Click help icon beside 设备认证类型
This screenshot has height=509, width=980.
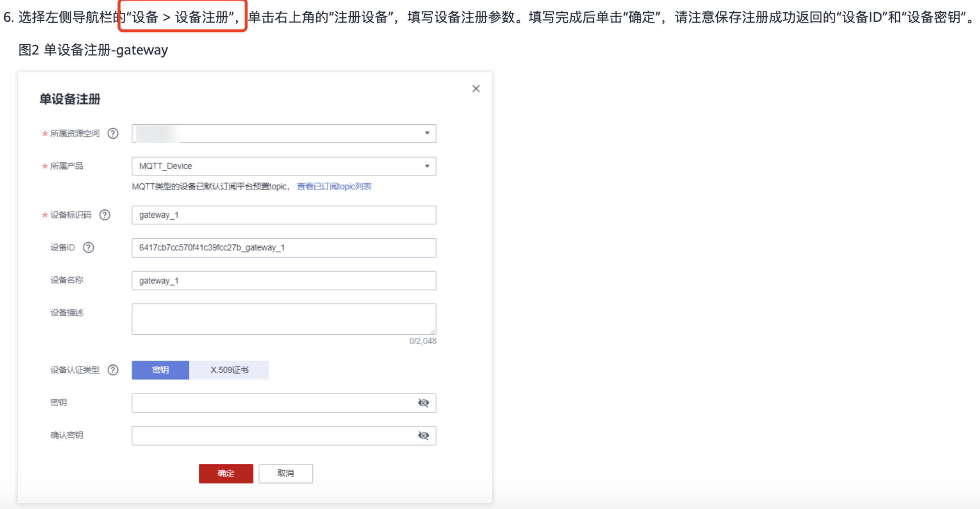click(x=113, y=370)
